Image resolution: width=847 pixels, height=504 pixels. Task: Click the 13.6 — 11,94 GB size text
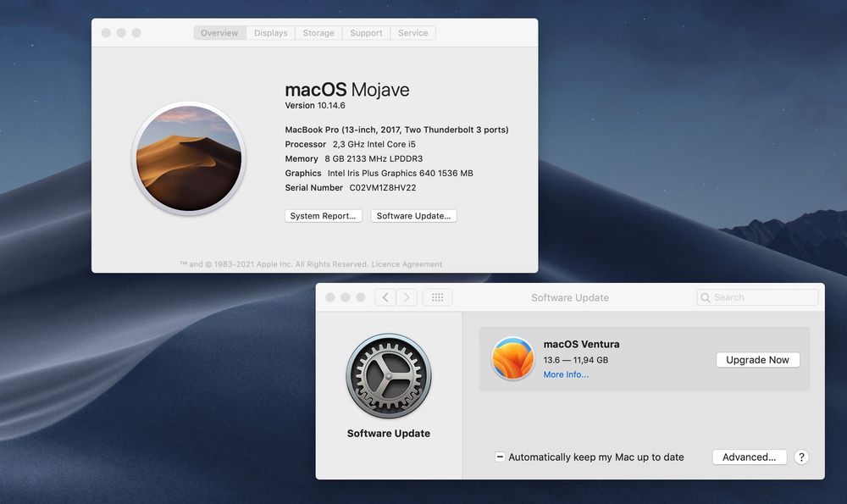(x=576, y=360)
